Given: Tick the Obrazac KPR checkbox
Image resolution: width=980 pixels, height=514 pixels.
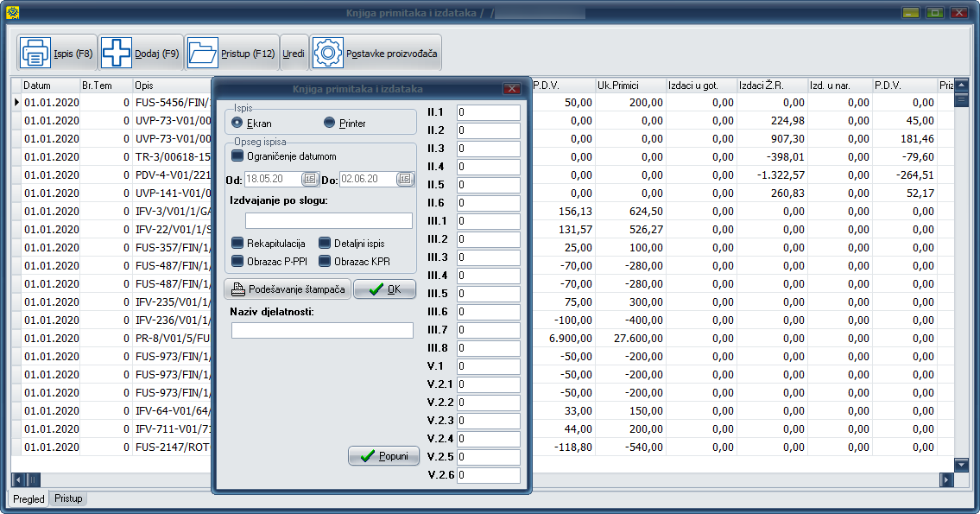Looking at the screenshot, I should pos(325,261).
